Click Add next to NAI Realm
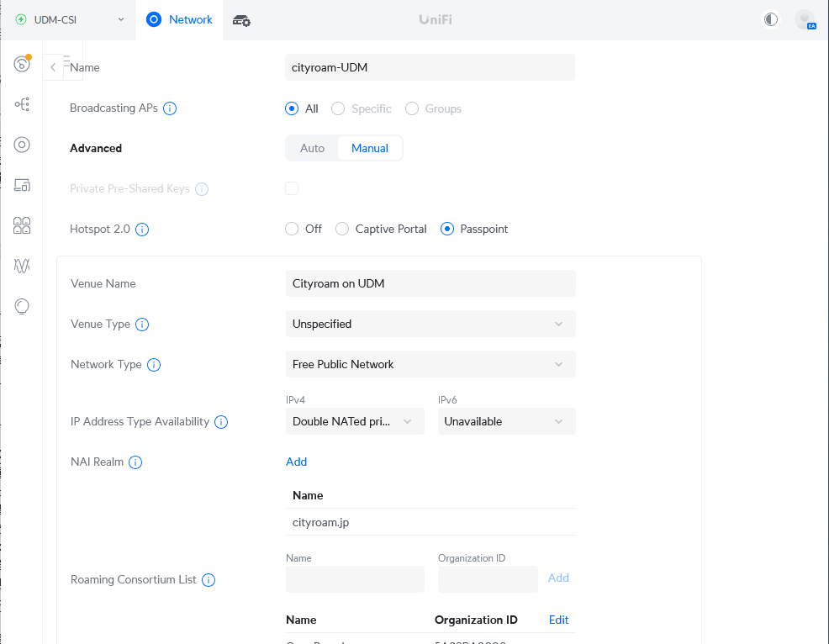829x644 pixels. [296, 462]
